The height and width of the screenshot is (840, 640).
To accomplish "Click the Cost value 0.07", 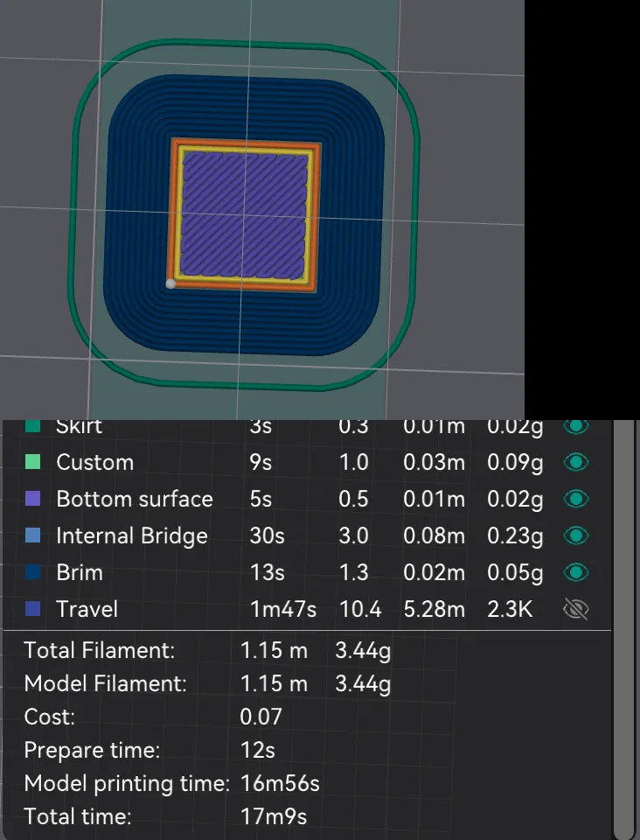I will click(261, 717).
